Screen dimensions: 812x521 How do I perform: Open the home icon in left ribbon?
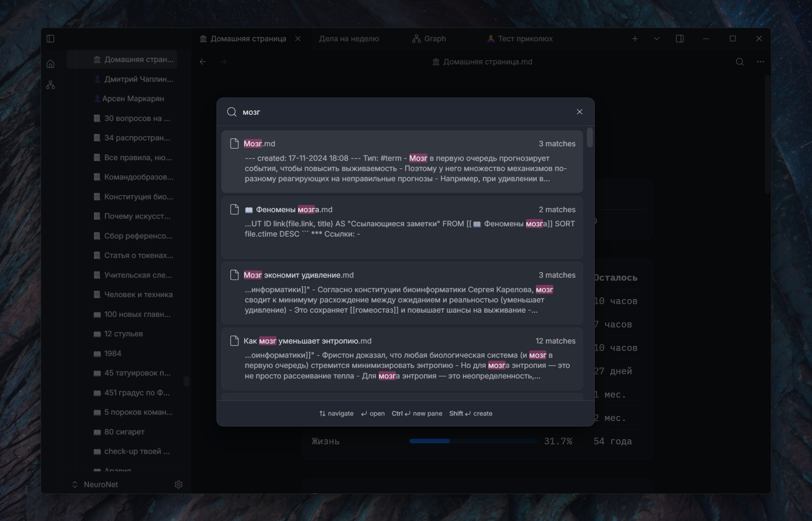(x=50, y=64)
